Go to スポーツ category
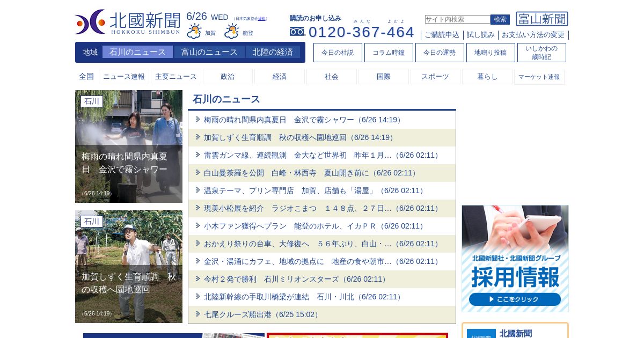The width and height of the screenshot is (644, 338). point(435,77)
